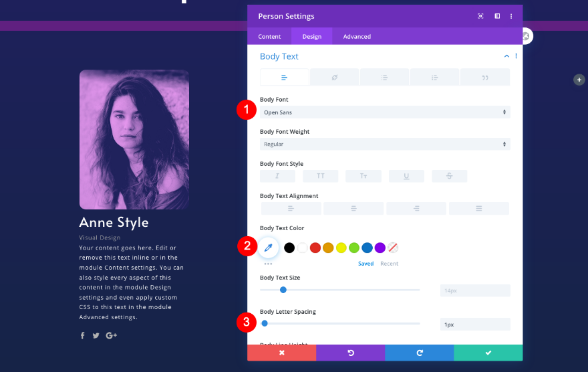
Task: Click the Anne Style name heading
Action: pos(114,223)
